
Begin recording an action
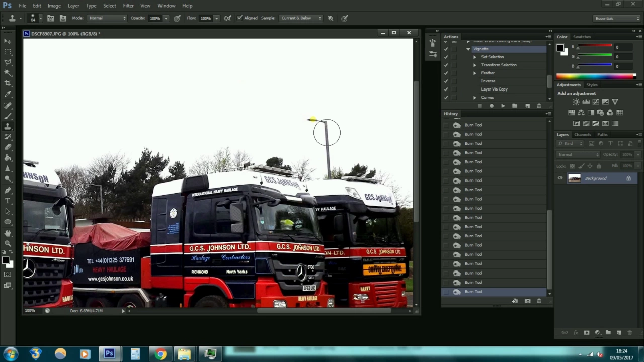[492, 106]
